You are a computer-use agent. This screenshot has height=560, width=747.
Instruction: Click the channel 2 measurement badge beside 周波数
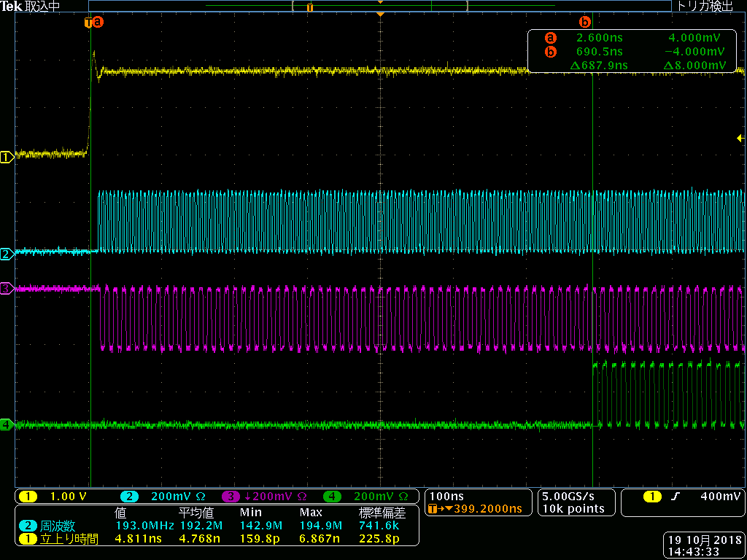[x=28, y=526]
